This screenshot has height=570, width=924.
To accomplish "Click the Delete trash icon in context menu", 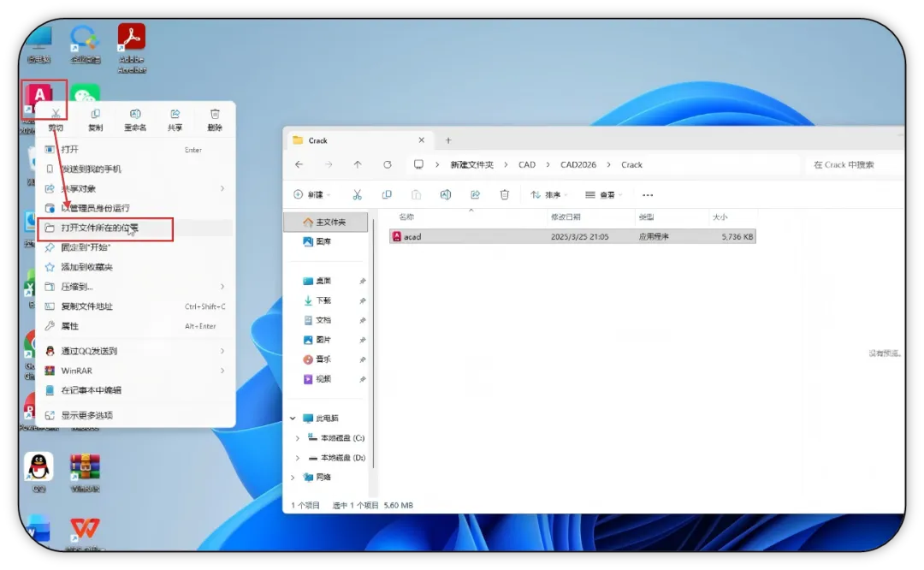I will pyautogui.click(x=215, y=114).
